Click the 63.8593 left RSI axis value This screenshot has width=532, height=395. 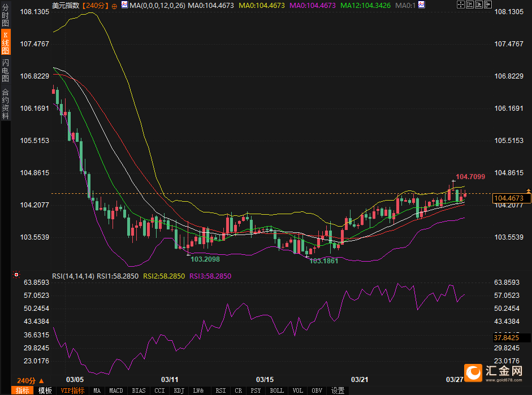pyautogui.click(x=36, y=282)
